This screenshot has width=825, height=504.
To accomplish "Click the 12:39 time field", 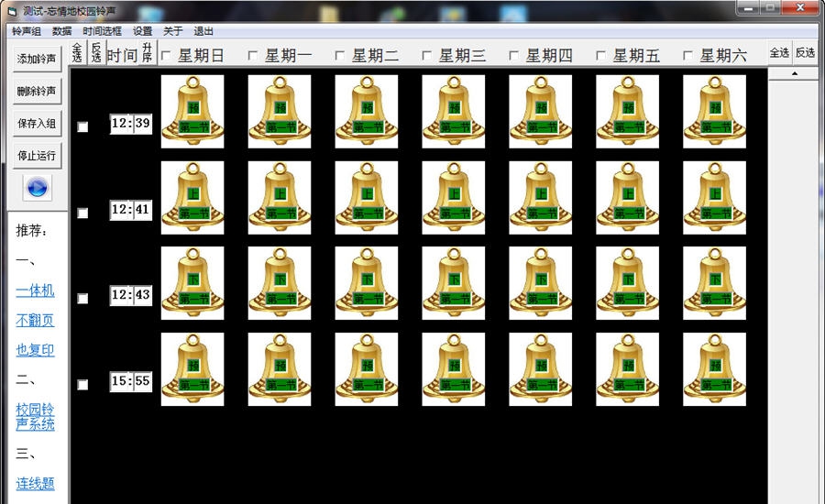I will coord(131,124).
